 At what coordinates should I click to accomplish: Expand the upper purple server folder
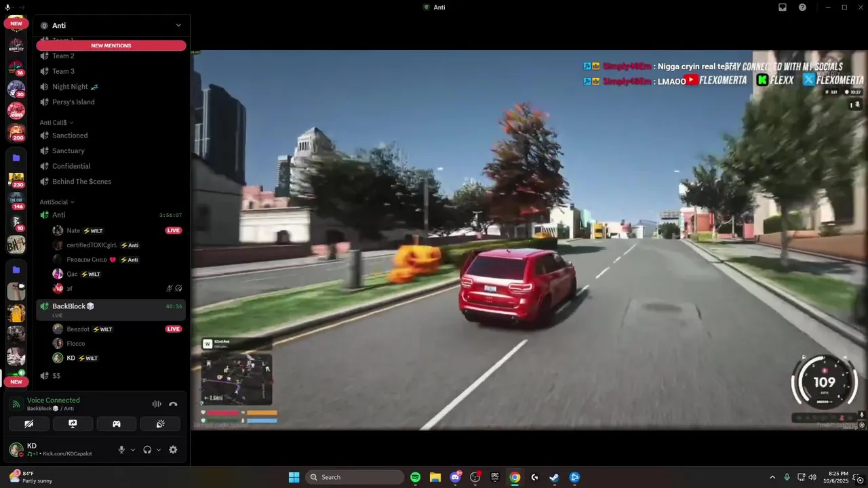pyautogui.click(x=16, y=157)
